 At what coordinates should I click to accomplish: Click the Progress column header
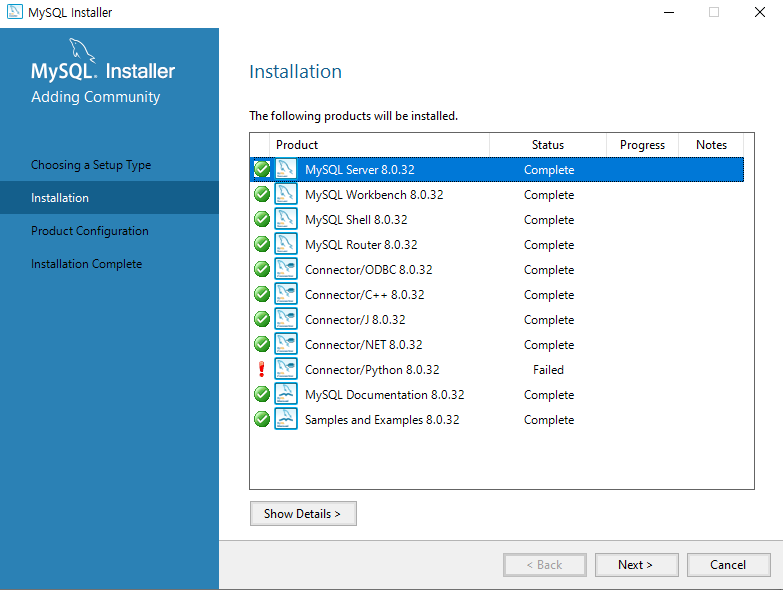642,145
